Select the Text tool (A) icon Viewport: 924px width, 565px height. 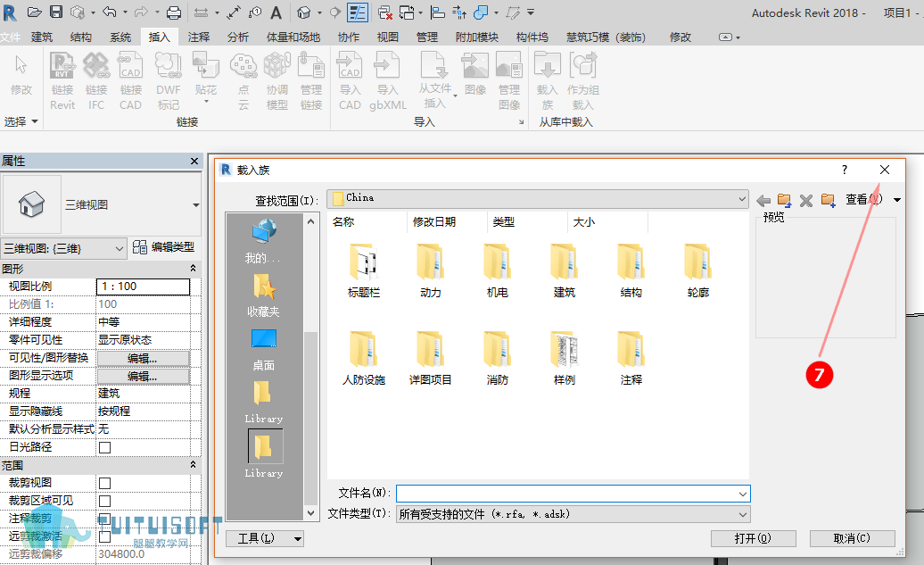coord(276,12)
